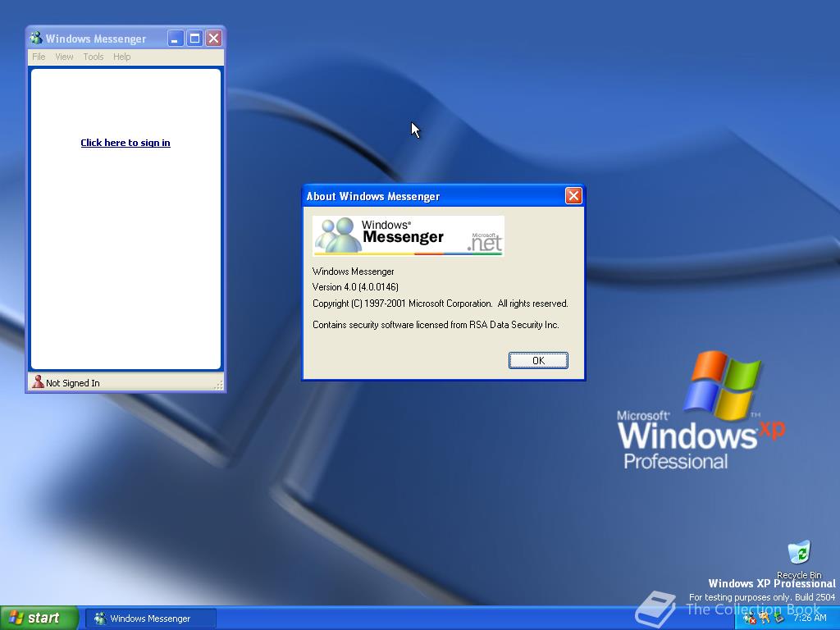
Task: Open the Help menu in Windows Messenger
Action: (121, 57)
